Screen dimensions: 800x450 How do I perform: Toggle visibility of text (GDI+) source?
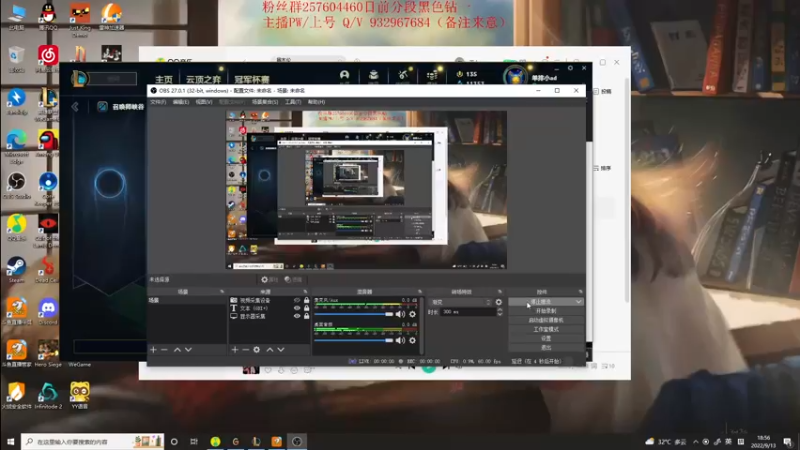coord(297,308)
